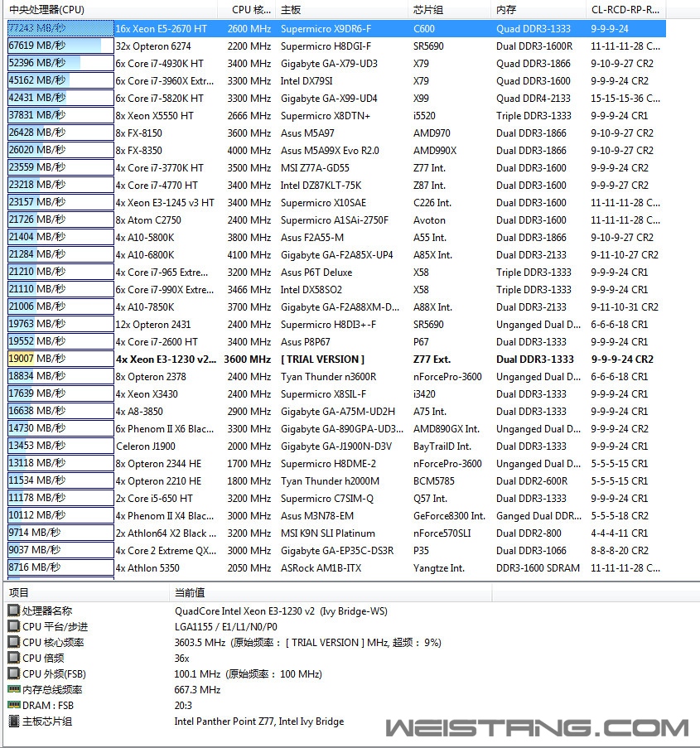Click the 77243 MB/秒 result bar
700x748 pixels.
coord(60,28)
